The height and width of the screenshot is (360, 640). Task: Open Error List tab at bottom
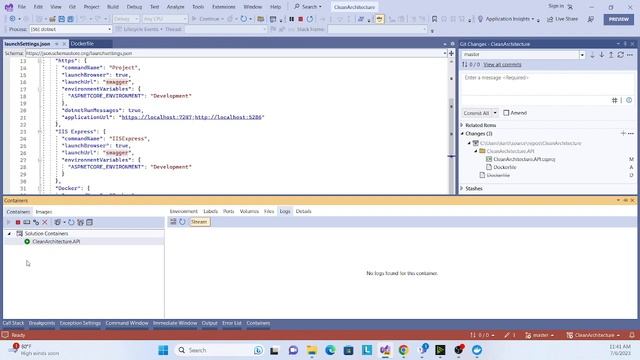tap(232, 323)
